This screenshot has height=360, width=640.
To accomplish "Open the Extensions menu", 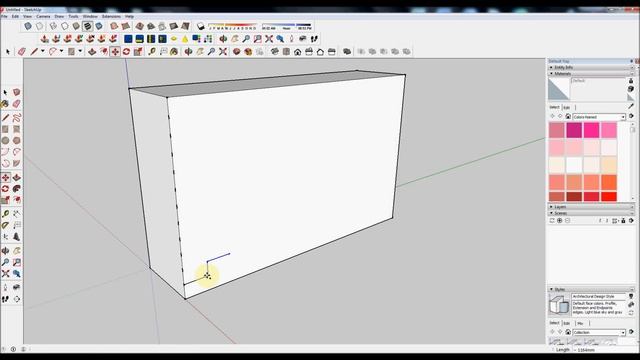I will click(x=111, y=17).
